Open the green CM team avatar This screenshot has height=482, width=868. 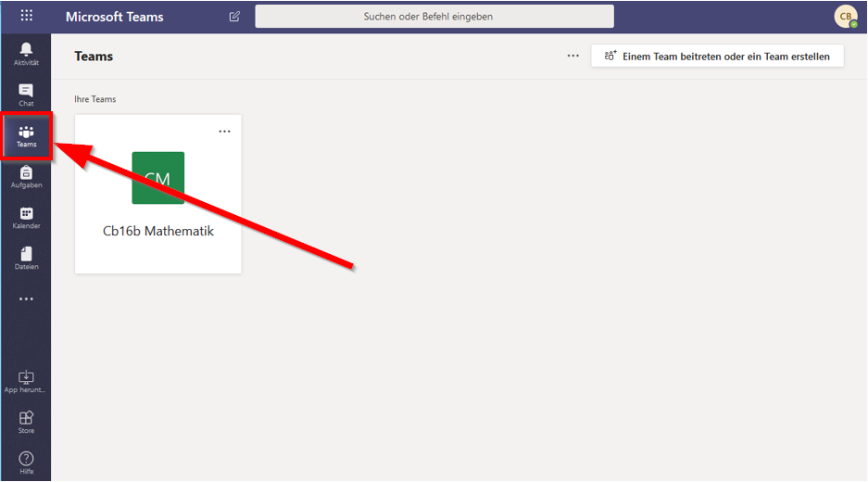pyautogui.click(x=158, y=178)
